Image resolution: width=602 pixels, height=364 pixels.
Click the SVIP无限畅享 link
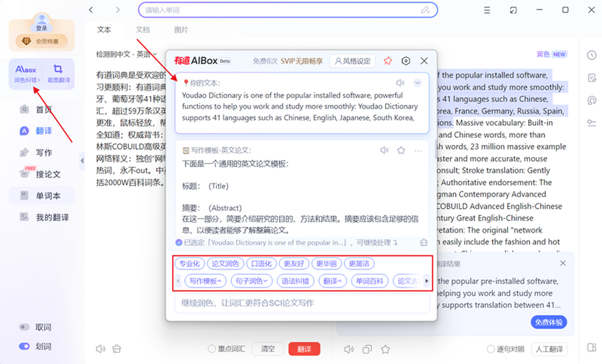302,61
